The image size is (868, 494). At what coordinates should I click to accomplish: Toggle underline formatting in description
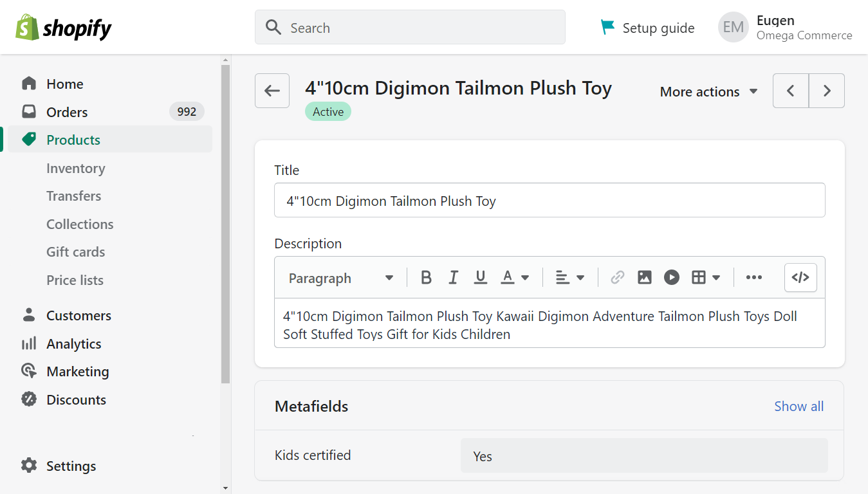coord(480,277)
